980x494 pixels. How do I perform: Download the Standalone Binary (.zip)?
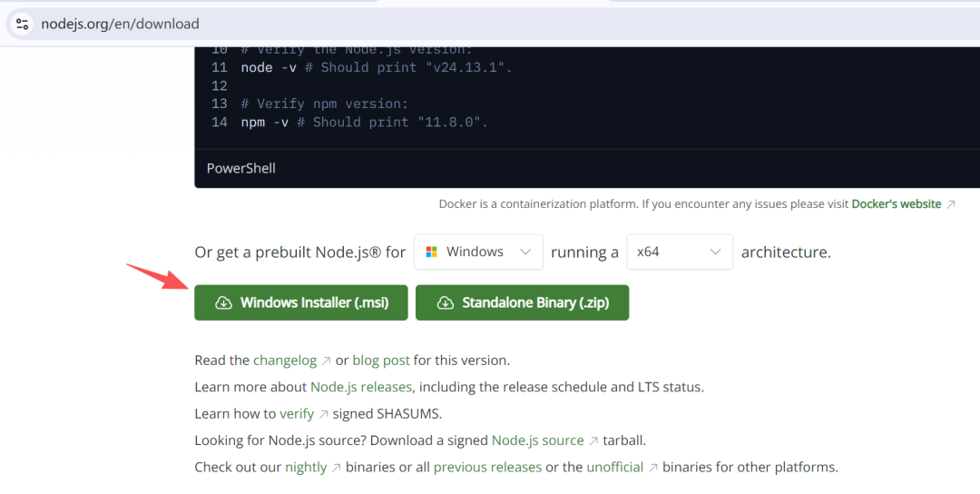(x=522, y=302)
